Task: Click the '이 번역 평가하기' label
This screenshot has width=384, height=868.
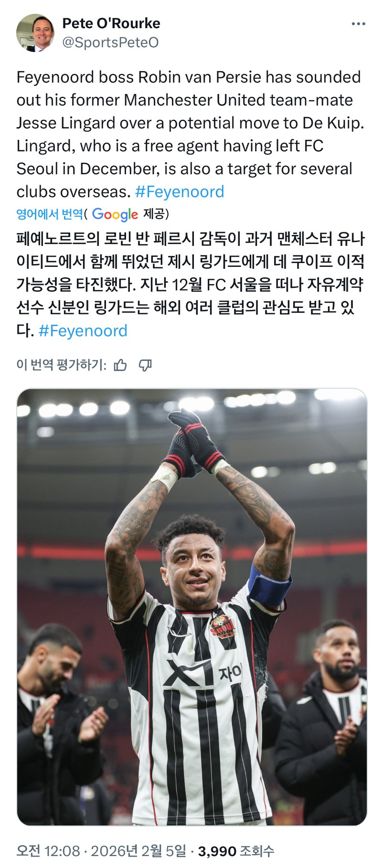Action: (x=62, y=365)
